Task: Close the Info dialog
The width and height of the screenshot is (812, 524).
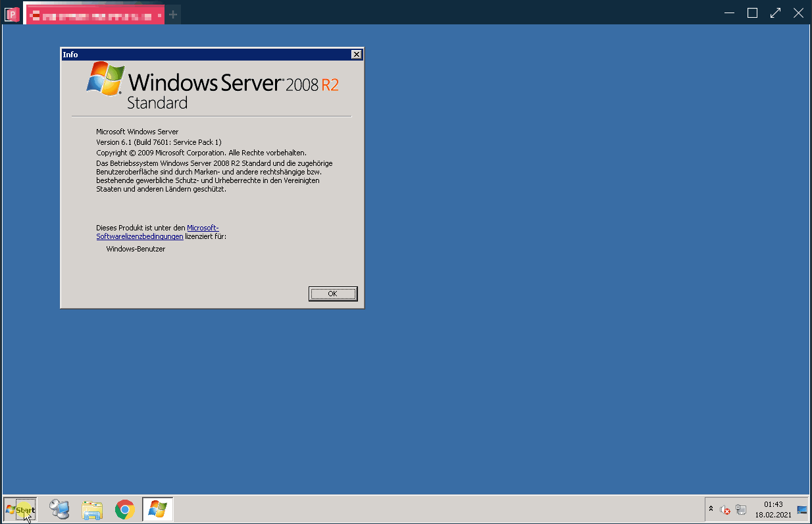Action: (356, 55)
